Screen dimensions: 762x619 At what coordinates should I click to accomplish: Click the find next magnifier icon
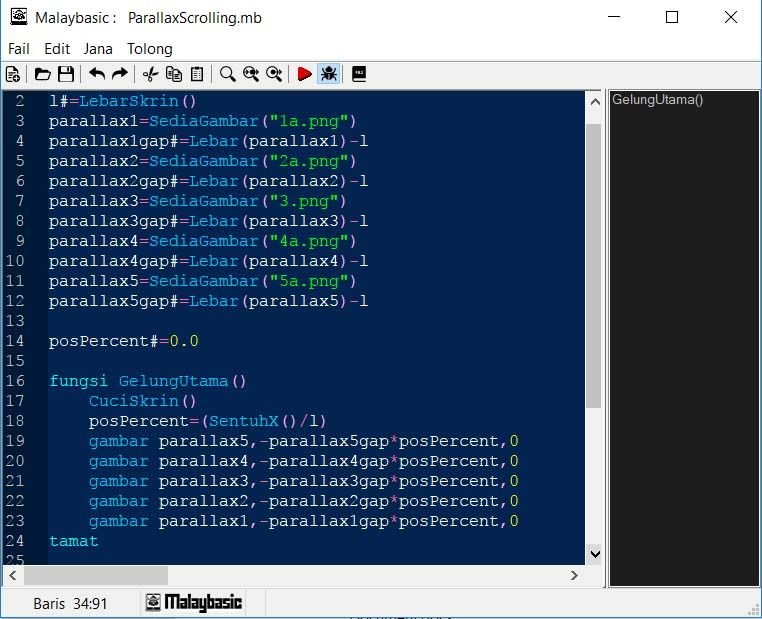point(274,74)
